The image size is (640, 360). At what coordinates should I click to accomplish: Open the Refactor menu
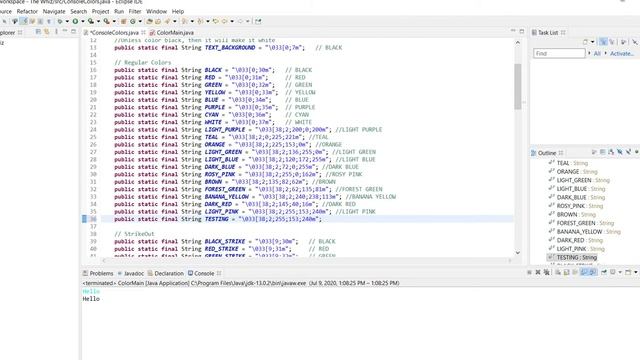click(27, 11)
